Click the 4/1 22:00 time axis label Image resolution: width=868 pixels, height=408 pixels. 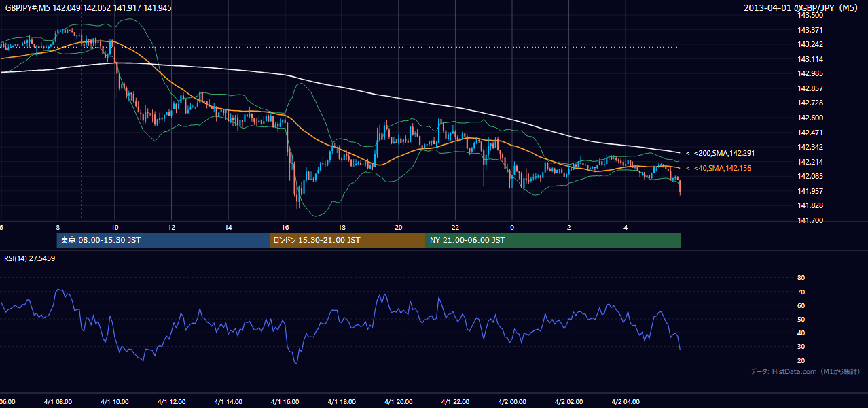pos(455,402)
